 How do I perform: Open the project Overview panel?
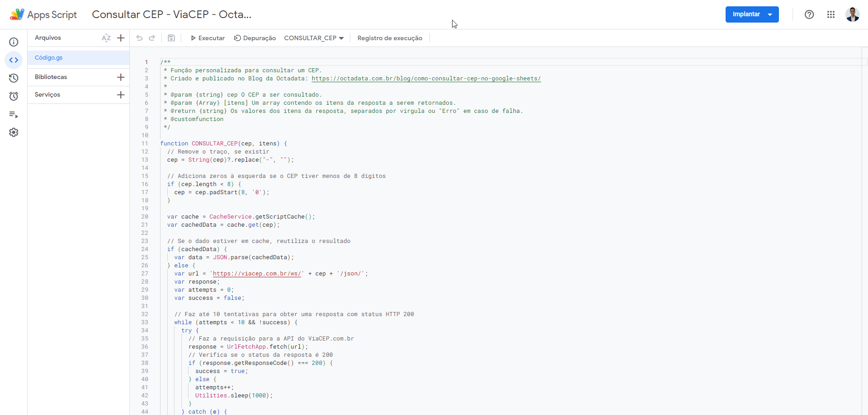14,42
